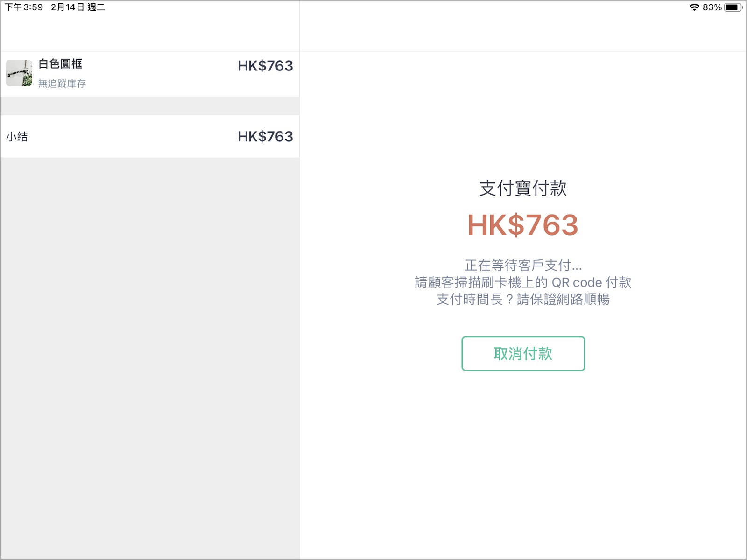This screenshot has width=747, height=560.
Task: Tap the 83% battery percentage
Action: coord(712,7)
